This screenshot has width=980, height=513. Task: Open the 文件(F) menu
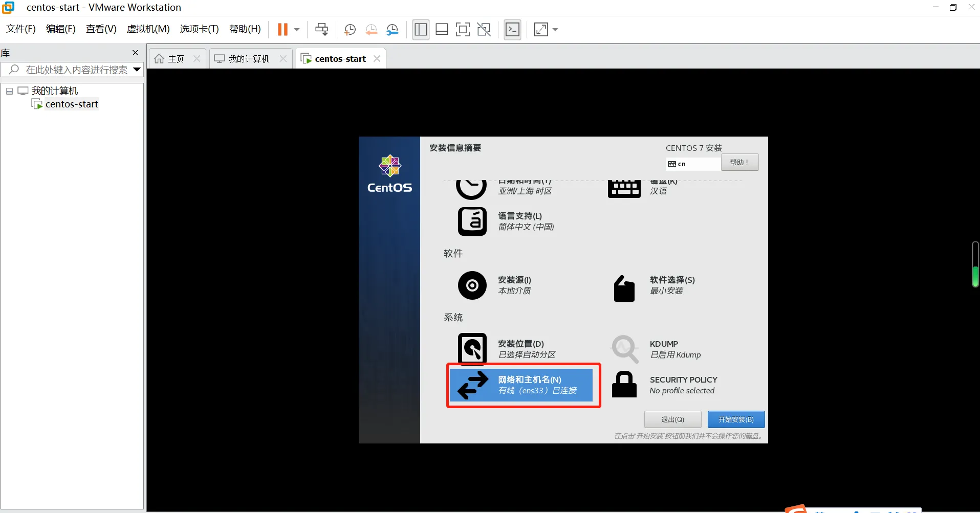point(21,29)
